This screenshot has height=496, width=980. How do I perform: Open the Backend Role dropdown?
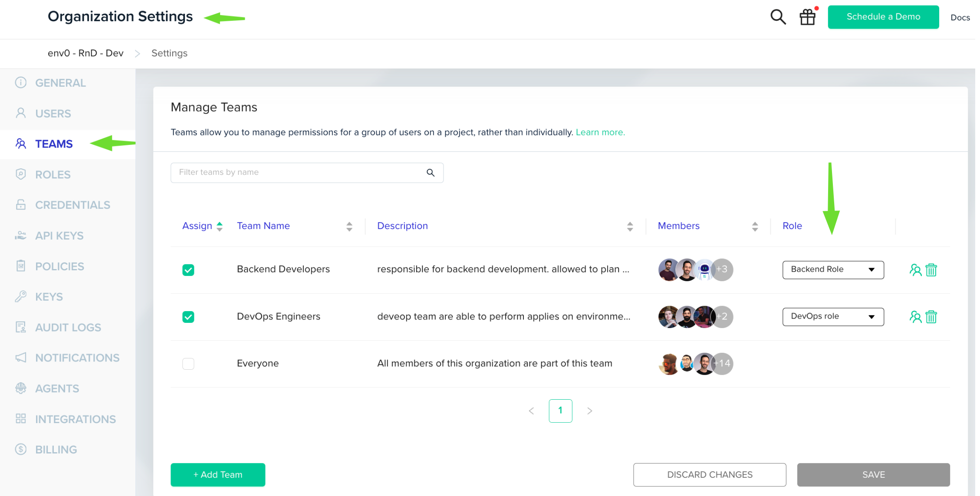point(832,269)
